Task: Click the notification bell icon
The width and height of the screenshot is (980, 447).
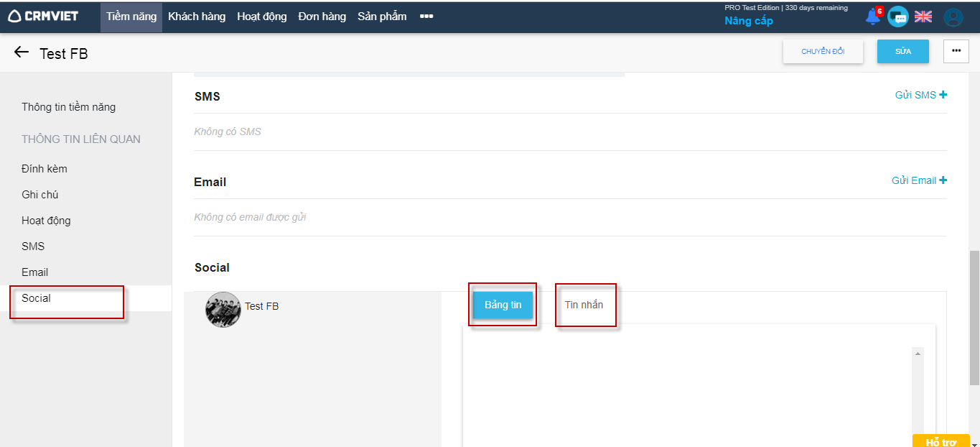Action: click(873, 17)
